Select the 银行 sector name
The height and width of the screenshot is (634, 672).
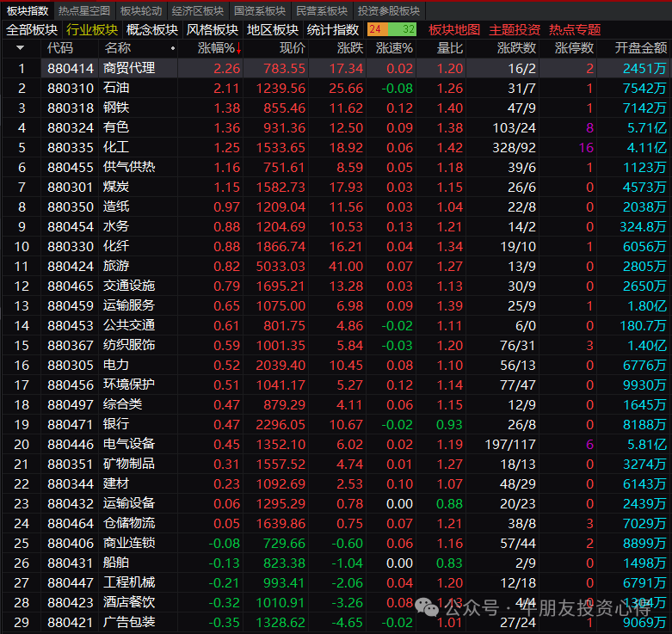[x=116, y=424]
